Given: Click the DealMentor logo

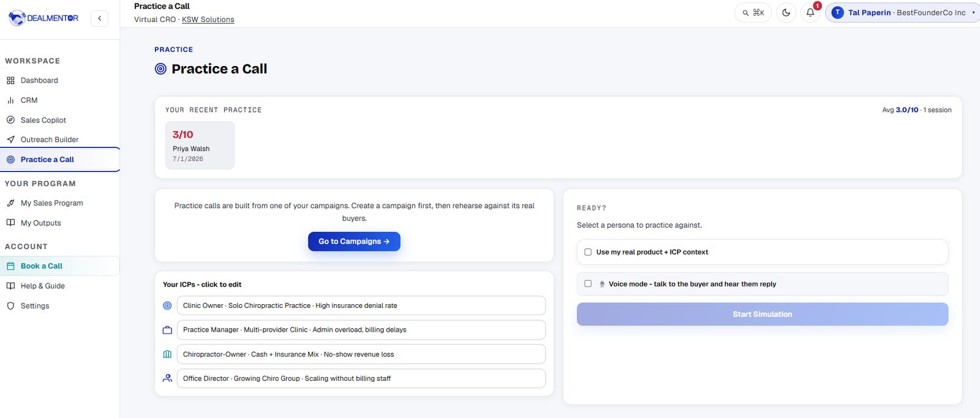Looking at the screenshot, I should point(43,18).
